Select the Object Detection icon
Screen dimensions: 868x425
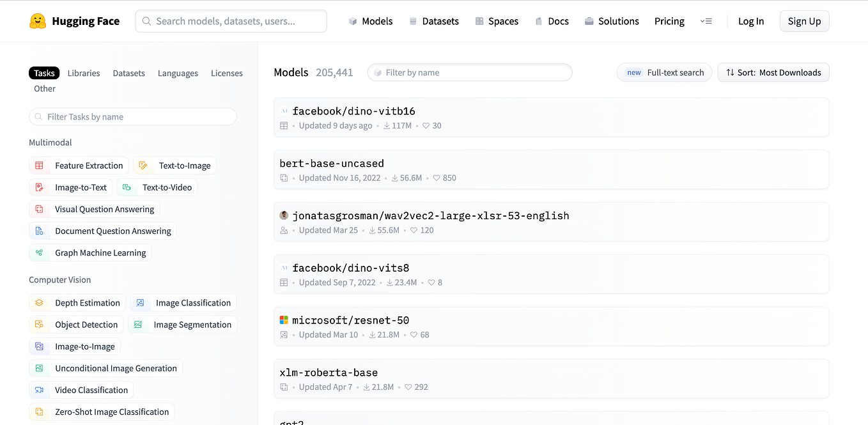[x=39, y=324]
